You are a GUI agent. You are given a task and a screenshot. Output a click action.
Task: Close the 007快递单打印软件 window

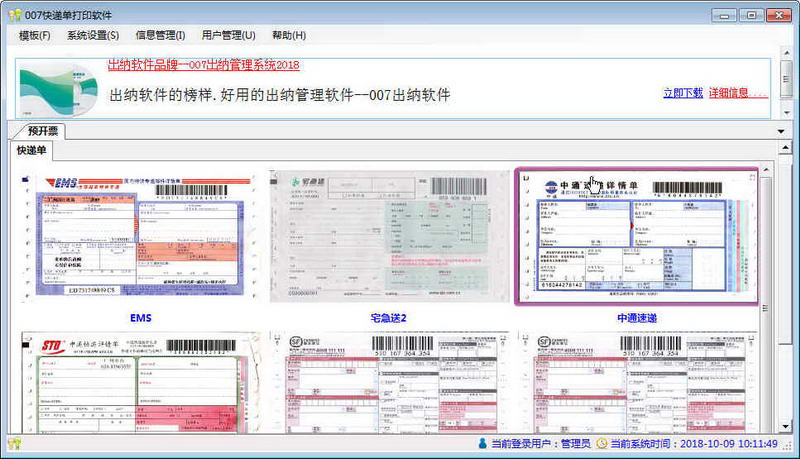779,15
